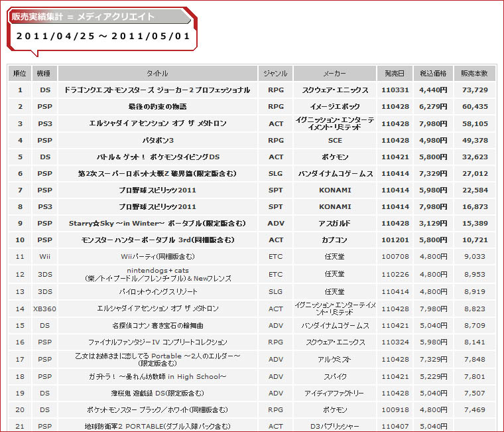This screenshot has height=432, width=504.
Task: Click release date 100708
Action: pyautogui.click(x=395, y=257)
